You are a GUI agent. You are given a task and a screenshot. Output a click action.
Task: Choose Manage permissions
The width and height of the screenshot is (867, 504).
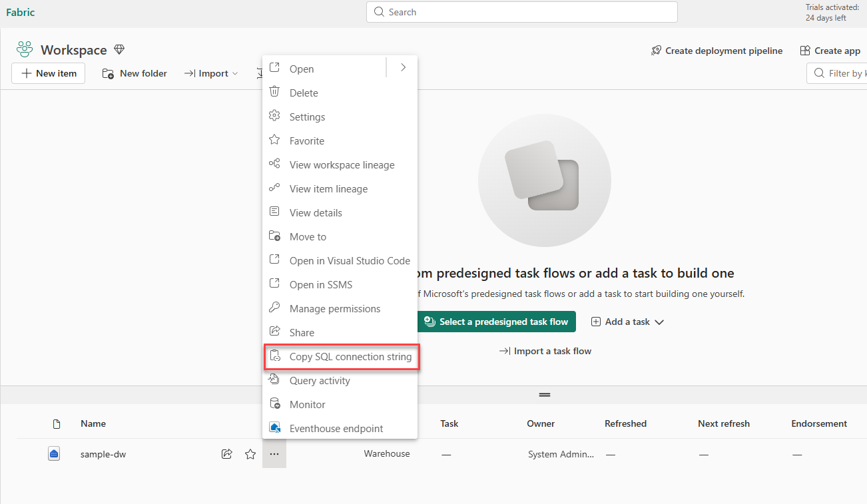click(x=340, y=308)
